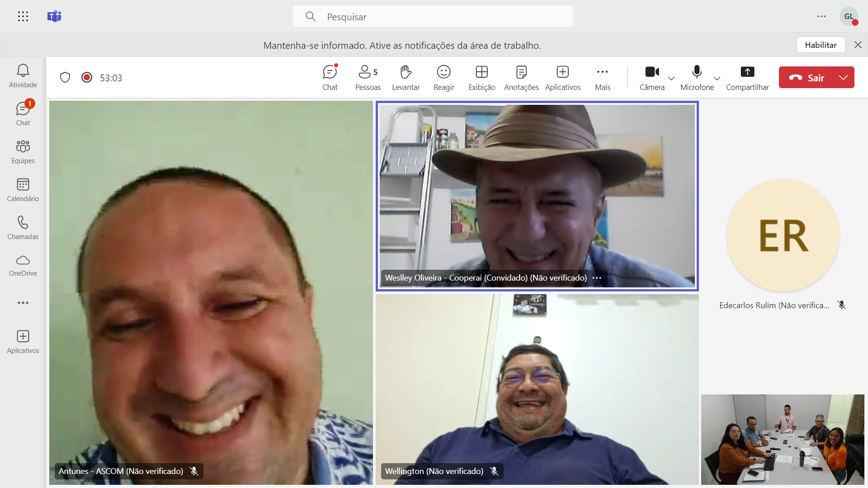
Task: Show the Pessoas participants list
Action: tap(368, 78)
